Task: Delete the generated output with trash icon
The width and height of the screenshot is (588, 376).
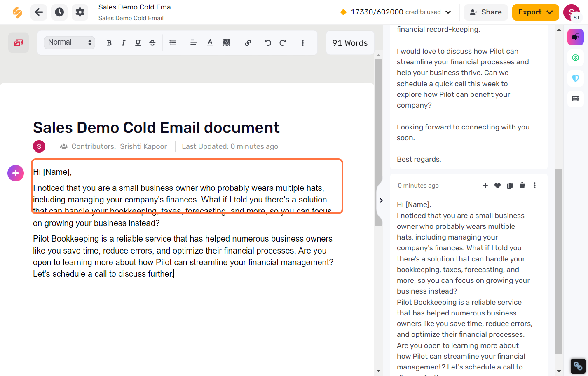Action: (x=522, y=186)
